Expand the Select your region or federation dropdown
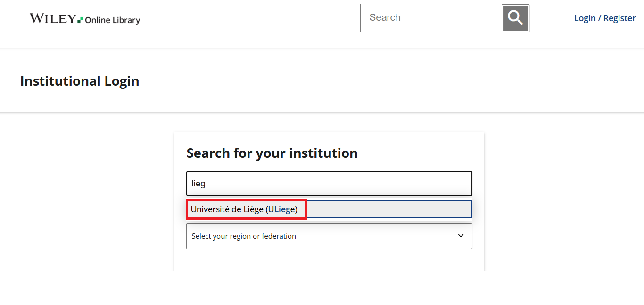 [329, 236]
